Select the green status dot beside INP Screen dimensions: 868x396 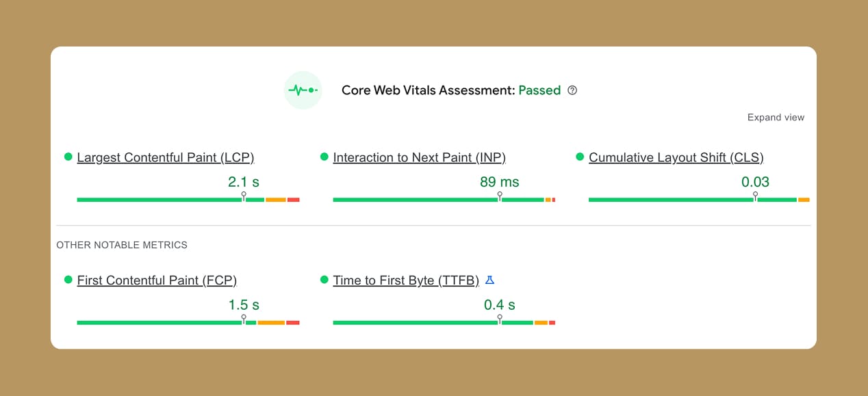[x=323, y=157]
